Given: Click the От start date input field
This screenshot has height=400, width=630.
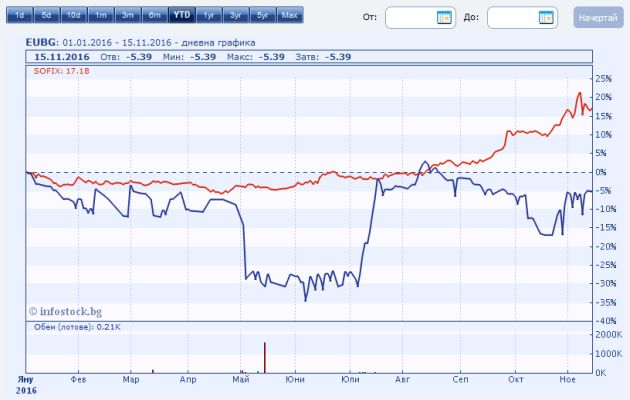Looking at the screenshot, I should (420, 18).
